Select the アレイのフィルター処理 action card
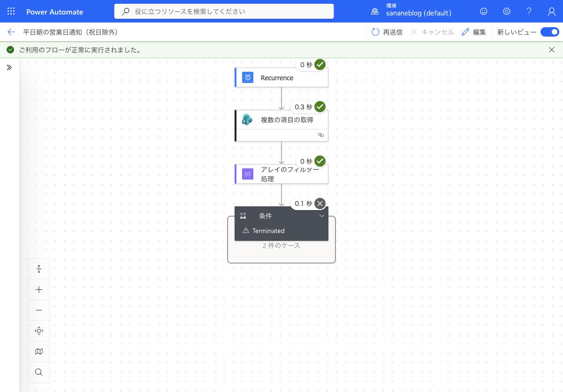Image resolution: width=563 pixels, height=392 pixels. [x=281, y=174]
